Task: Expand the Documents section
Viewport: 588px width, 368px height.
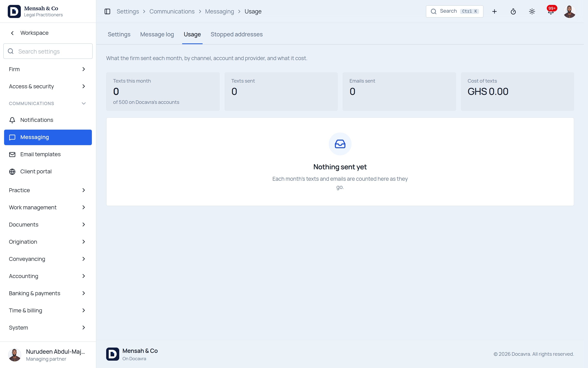Action: coord(48,225)
